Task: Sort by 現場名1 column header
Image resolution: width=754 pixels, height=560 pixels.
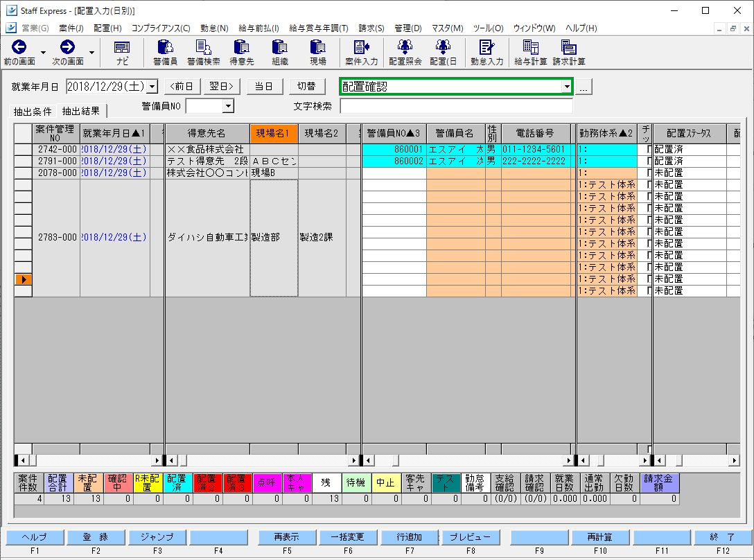Action: (x=274, y=133)
